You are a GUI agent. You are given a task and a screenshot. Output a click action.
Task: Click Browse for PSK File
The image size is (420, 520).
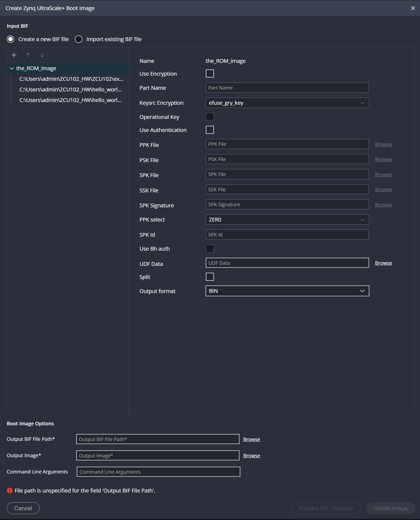coord(383,159)
